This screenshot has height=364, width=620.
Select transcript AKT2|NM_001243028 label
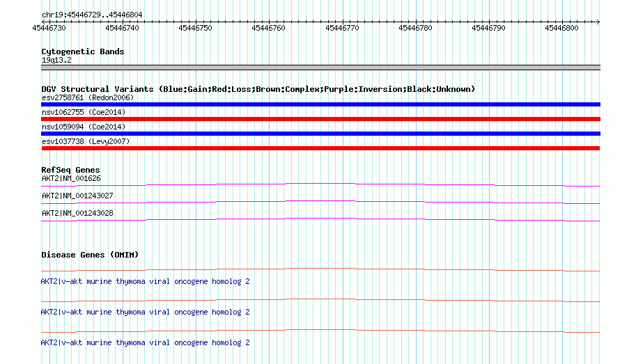tap(77, 214)
